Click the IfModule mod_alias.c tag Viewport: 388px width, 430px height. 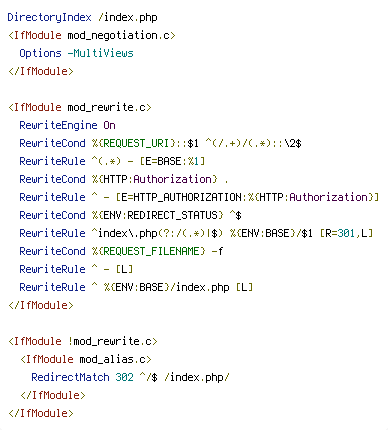pyautogui.click(x=86, y=359)
